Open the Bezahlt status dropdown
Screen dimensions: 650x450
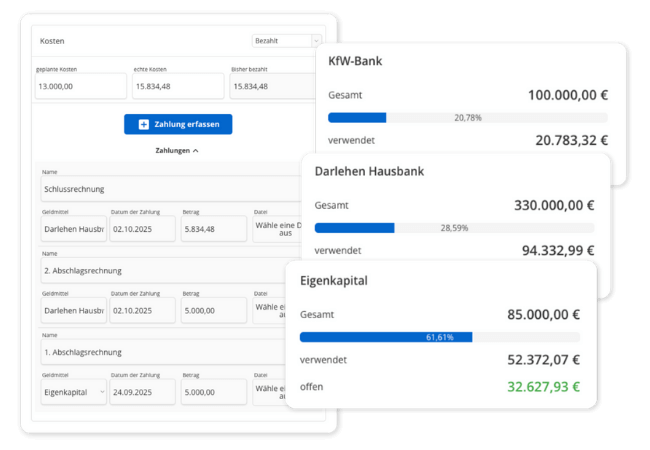(x=286, y=41)
